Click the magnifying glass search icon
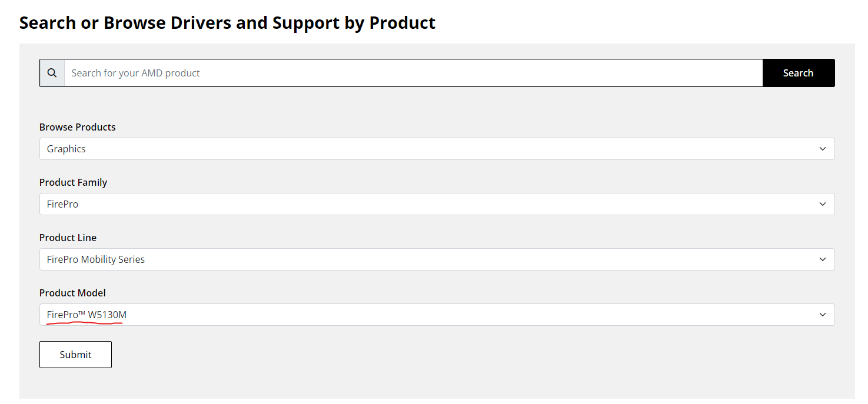Screen dimensions: 868x404 tap(52, 73)
